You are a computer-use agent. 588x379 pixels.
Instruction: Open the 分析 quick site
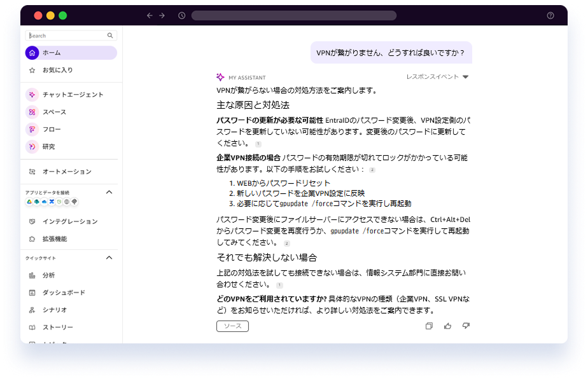pos(48,276)
